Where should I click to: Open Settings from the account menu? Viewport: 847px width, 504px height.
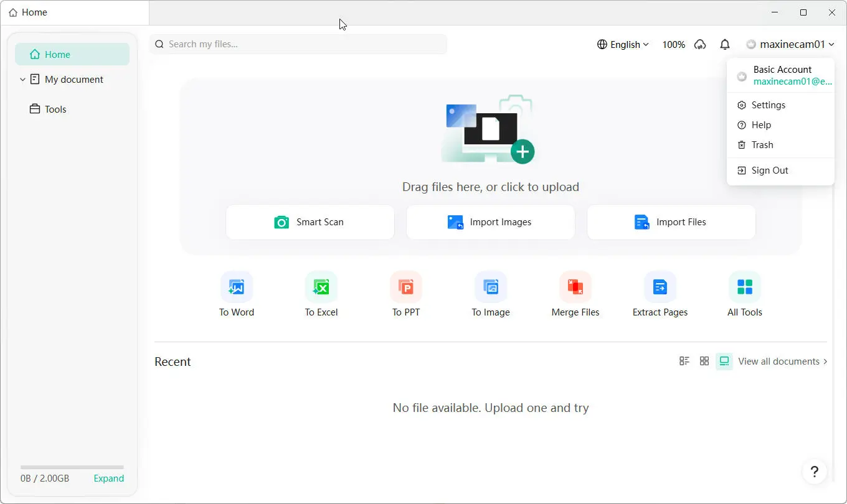[780, 105]
